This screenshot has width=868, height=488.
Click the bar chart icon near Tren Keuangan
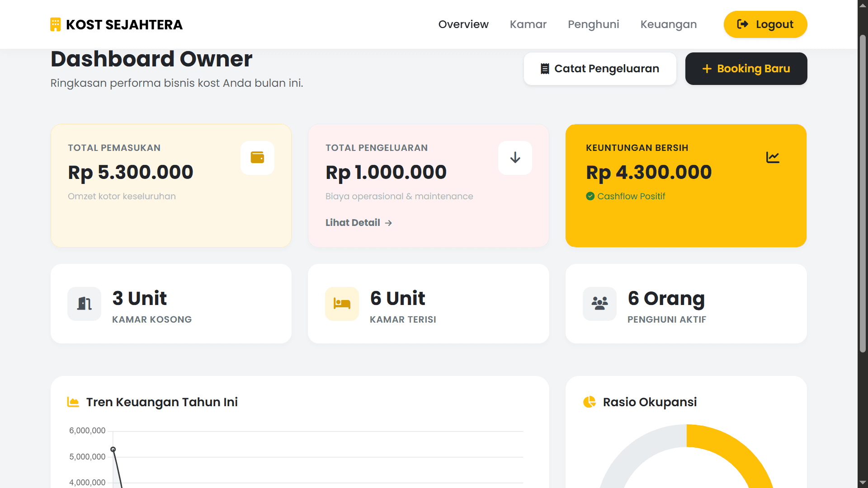click(x=73, y=402)
